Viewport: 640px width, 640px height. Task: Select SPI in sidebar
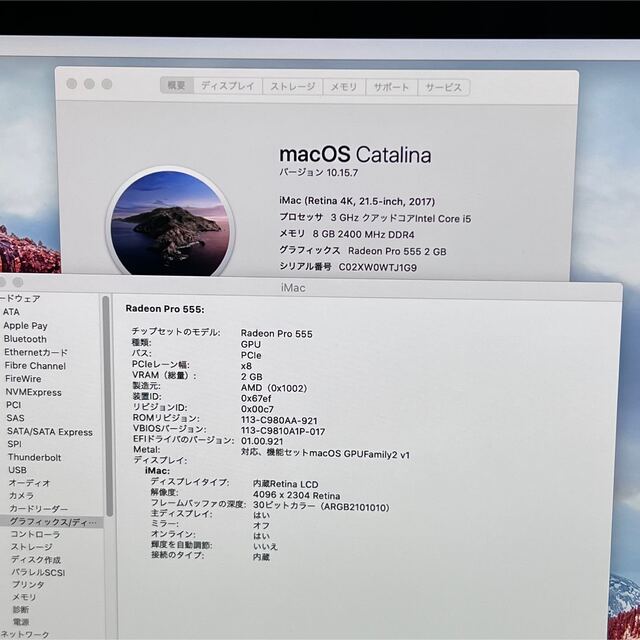[x=14, y=444]
